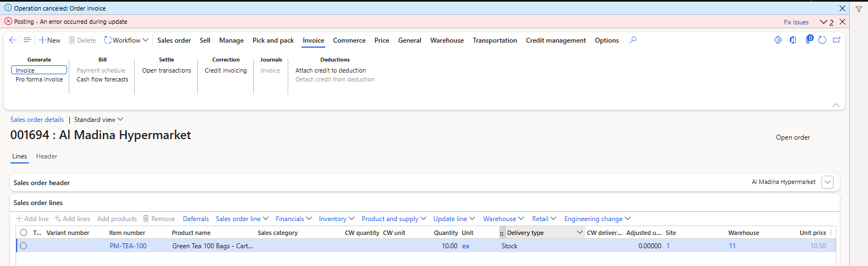Open the Price ribbon tab
The height and width of the screenshot is (266, 868).
pyautogui.click(x=382, y=40)
